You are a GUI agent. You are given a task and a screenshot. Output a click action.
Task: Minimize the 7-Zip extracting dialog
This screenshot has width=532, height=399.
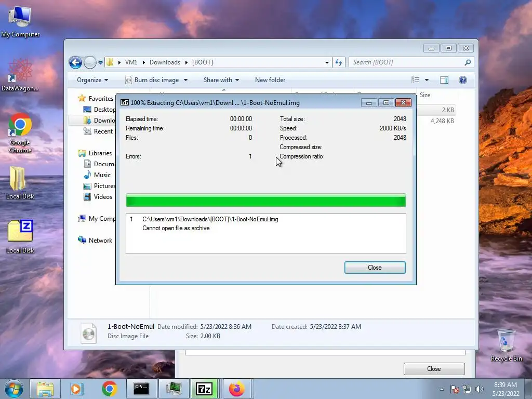[369, 102]
